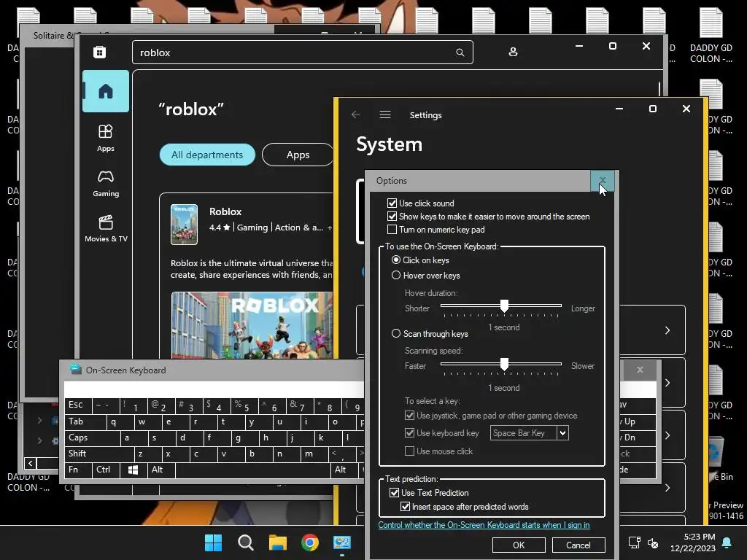Click Cancel in Options dialog
The height and width of the screenshot is (560, 747).
click(x=578, y=545)
